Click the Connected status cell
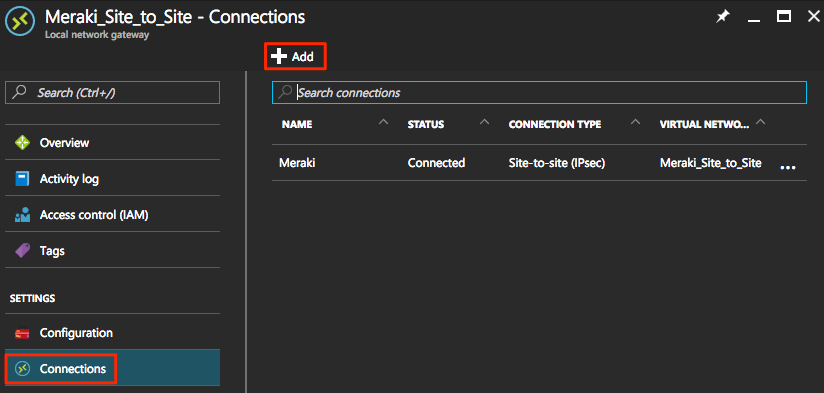This screenshot has height=393, width=824. point(437,163)
